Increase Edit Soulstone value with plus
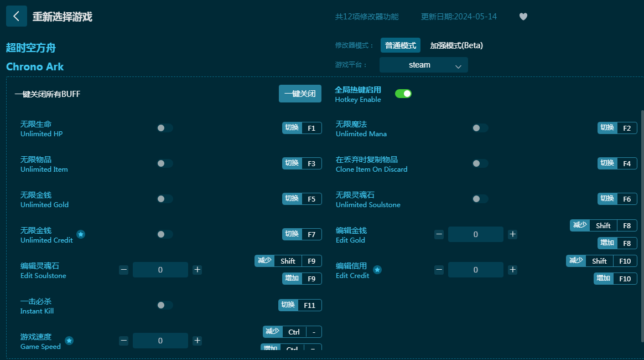 (197, 270)
